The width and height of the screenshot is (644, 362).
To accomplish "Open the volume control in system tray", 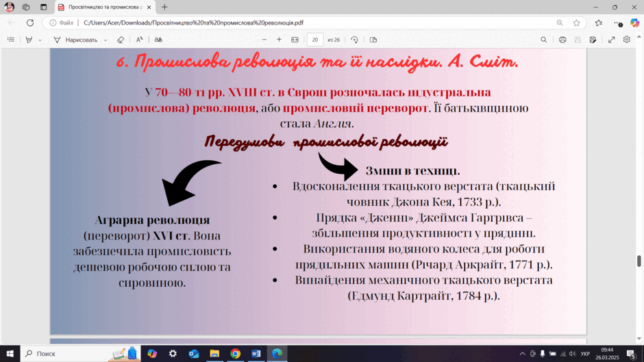I will (x=573, y=353).
